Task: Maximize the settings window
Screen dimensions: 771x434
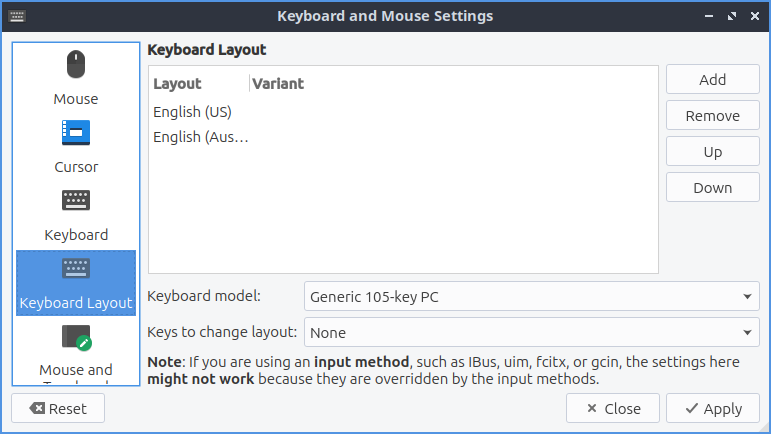Action: click(x=731, y=16)
